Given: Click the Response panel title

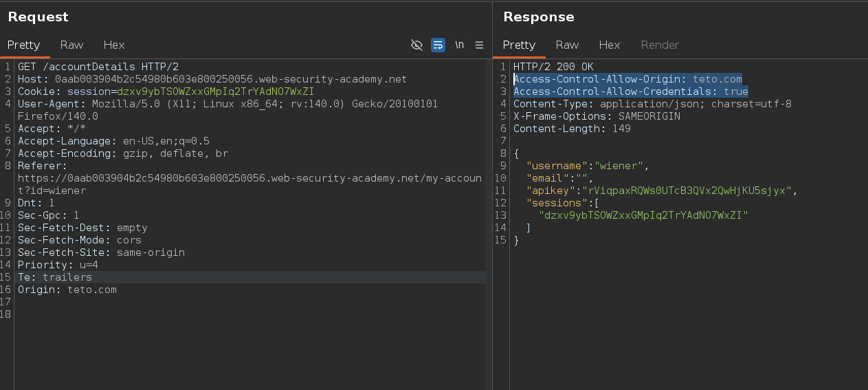Looking at the screenshot, I should coord(539,17).
